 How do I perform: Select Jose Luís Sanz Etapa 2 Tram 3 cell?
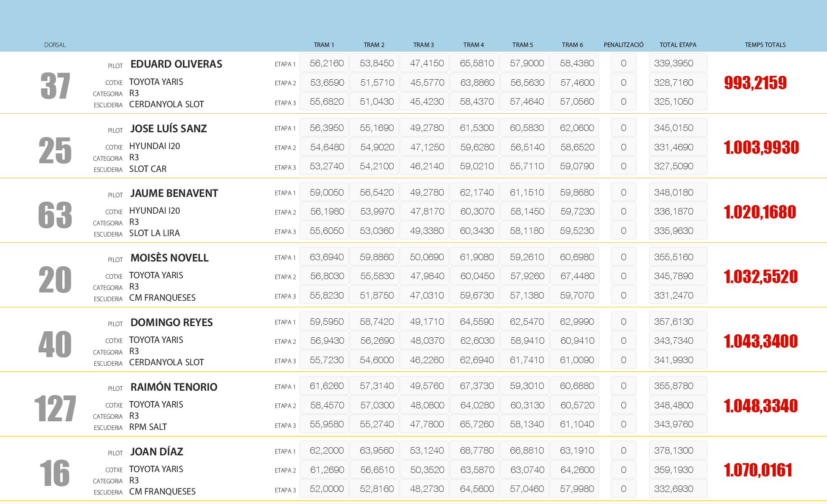click(x=426, y=147)
